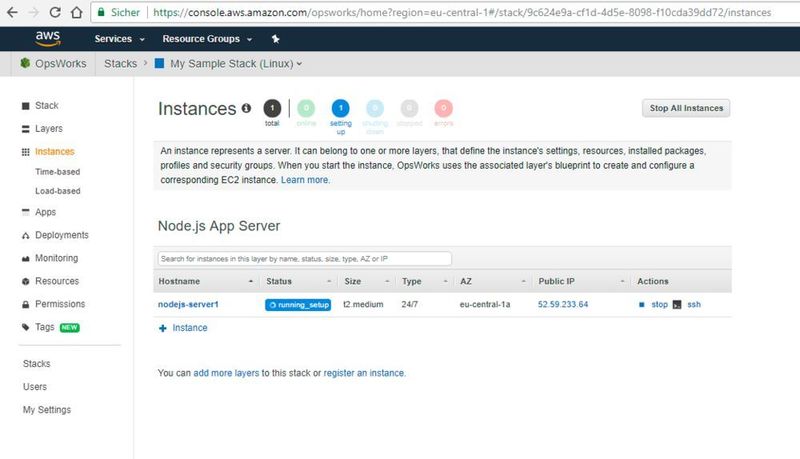Sort table by Status column

click(298, 281)
